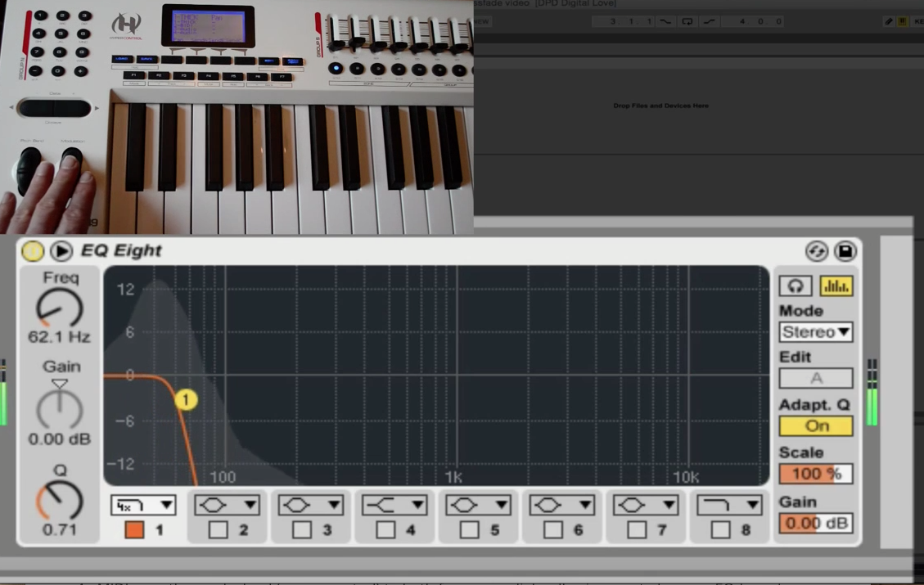The height and width of the screenshot is (585, 924).
Task: Click the loop switch in the transport bar
Action: pos(687,21)
